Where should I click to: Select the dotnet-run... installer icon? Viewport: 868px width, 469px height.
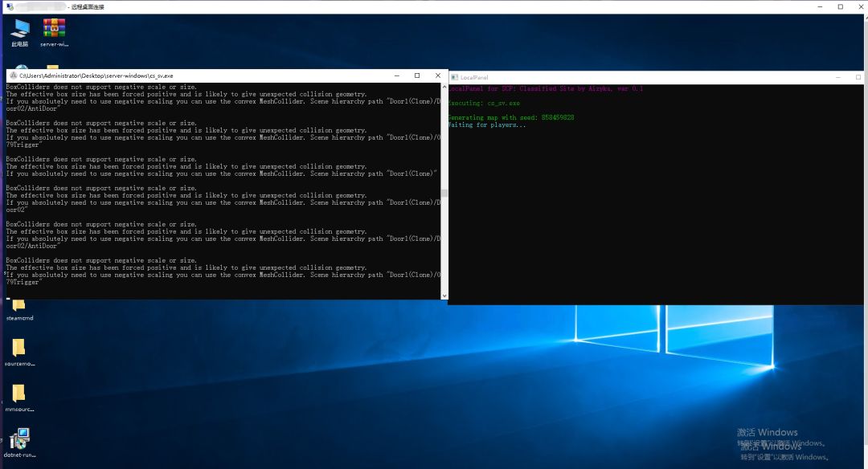[x=20, y=442]
